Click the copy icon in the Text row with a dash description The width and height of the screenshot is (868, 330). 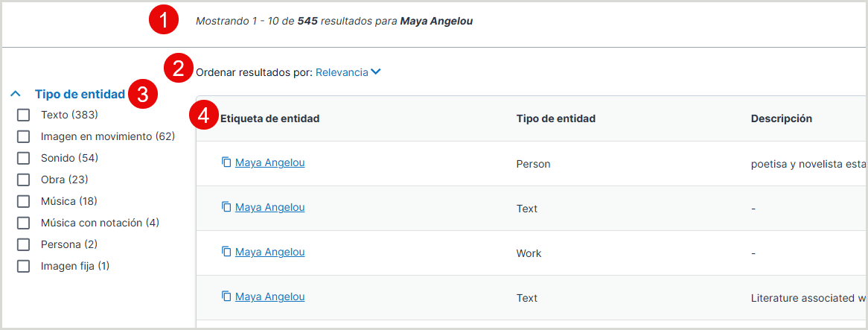click(x=226, y=206)
